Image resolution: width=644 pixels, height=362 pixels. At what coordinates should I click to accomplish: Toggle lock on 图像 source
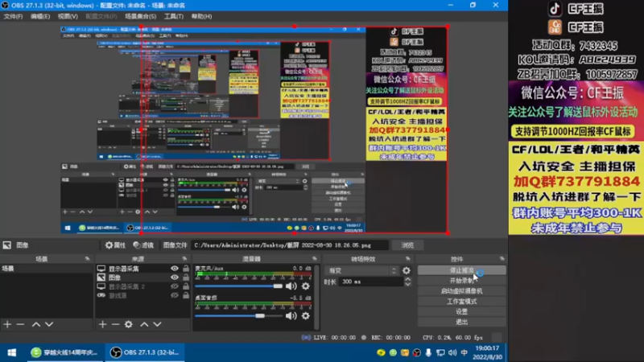(186, 278)
